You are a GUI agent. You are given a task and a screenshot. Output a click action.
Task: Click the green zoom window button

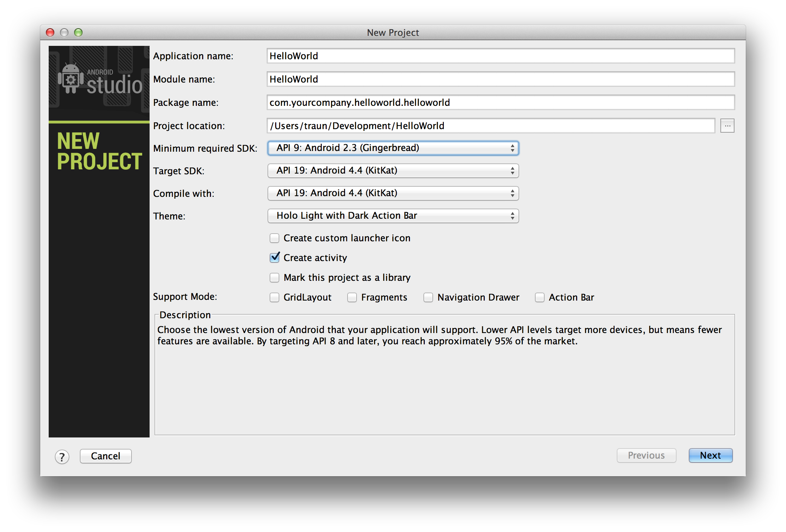(78, 32)
